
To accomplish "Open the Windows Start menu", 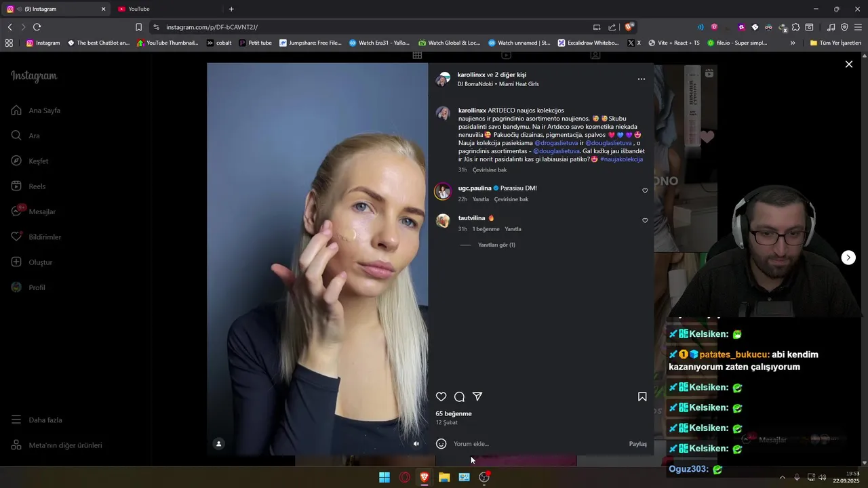I will click(384, 477).
